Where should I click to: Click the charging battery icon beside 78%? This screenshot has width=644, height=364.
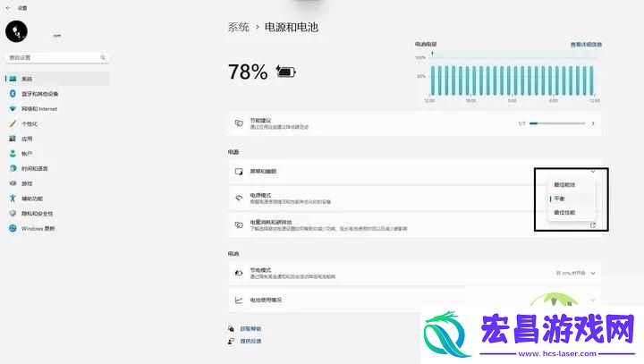pyautogui.click(x=286, y=72)
